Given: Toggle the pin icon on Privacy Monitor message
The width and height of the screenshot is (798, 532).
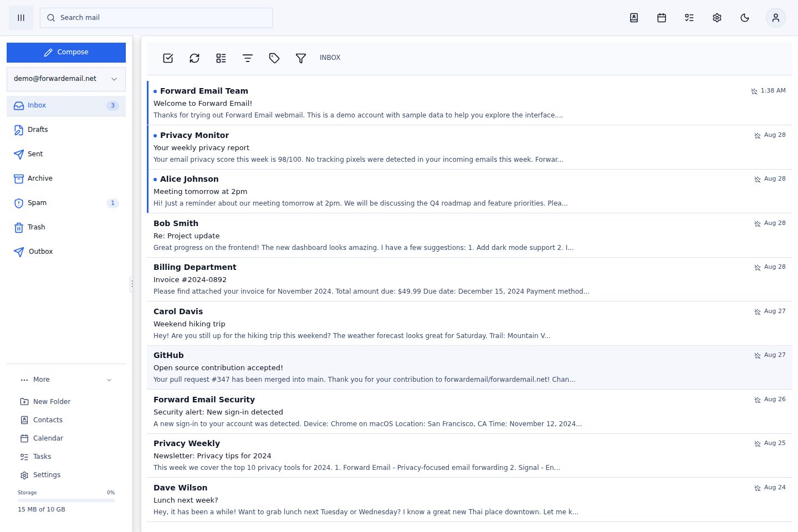Looking at the screenshot, I should pos(758,136).
